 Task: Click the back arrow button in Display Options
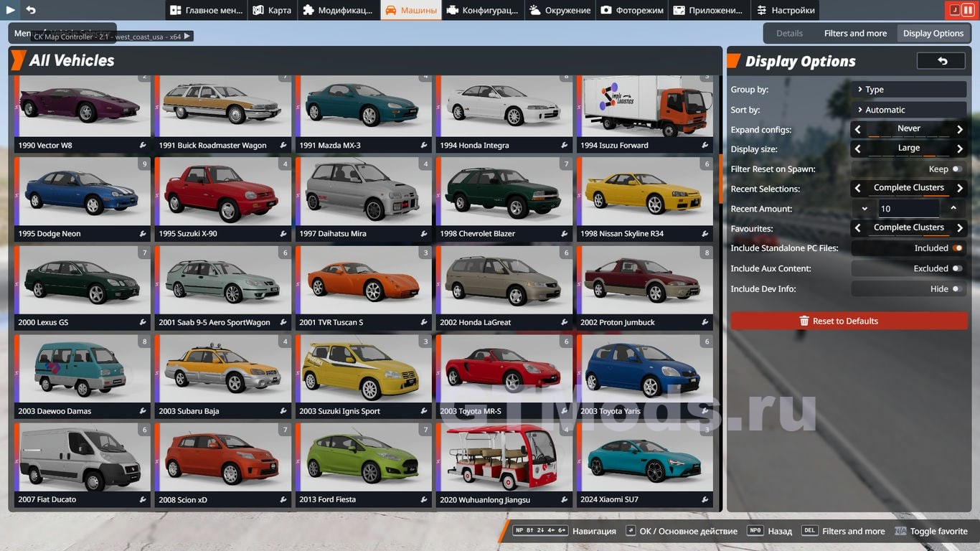pos(941,62)
